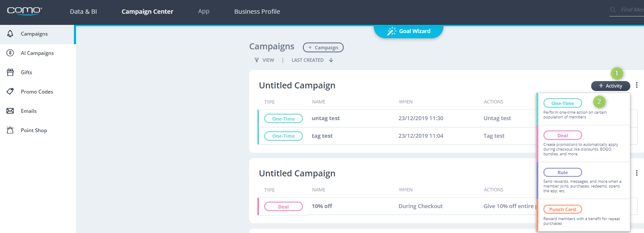Screen dimensions: 644x233
Task: Click the Como logo
Action: pos(24,11)
